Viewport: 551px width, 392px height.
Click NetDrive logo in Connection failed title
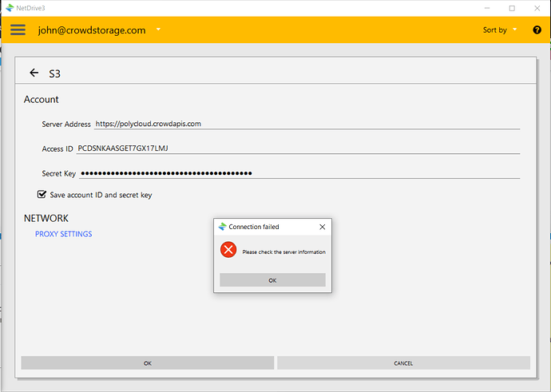[222, 227]
